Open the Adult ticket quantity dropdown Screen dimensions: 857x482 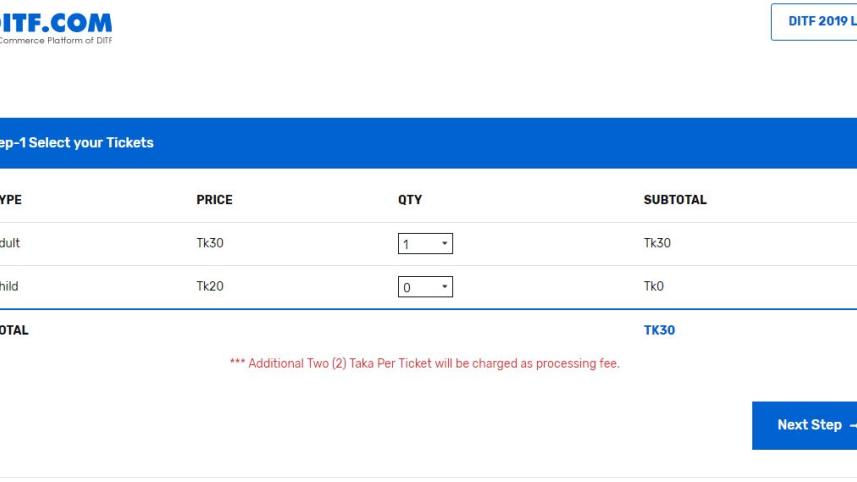(425, 244)
